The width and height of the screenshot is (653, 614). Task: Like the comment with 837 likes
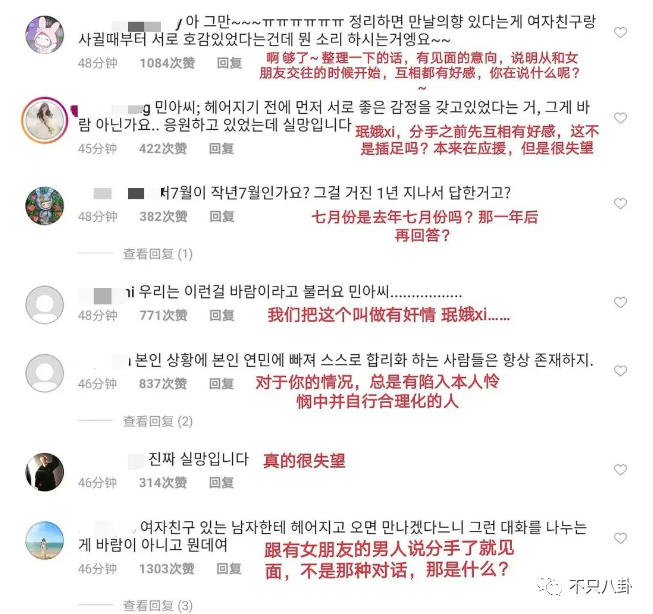pyautogui.click(x=620, y=370)
